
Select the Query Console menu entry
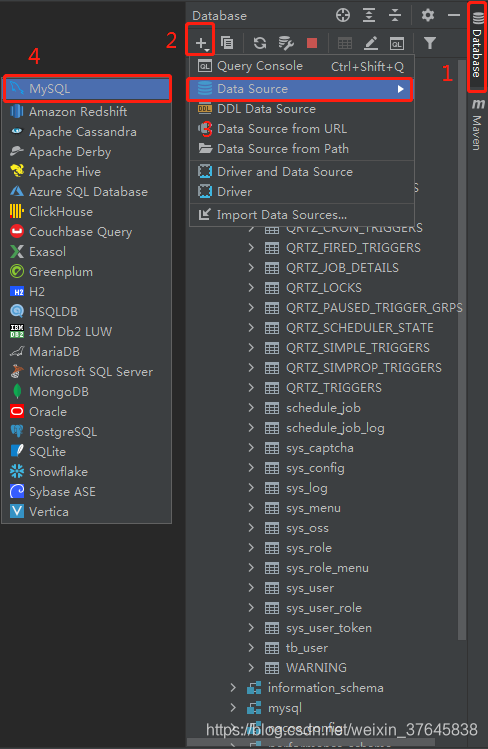point(302,66)
